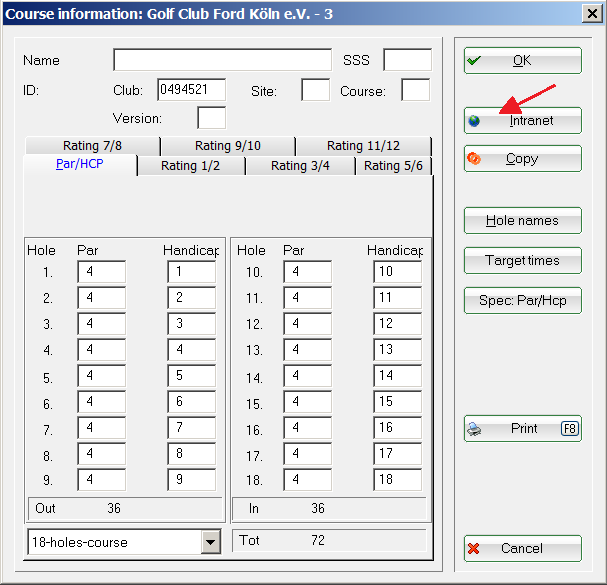607x585 pixels.
Task: Click the Name input field
Action: coord(223,60)
